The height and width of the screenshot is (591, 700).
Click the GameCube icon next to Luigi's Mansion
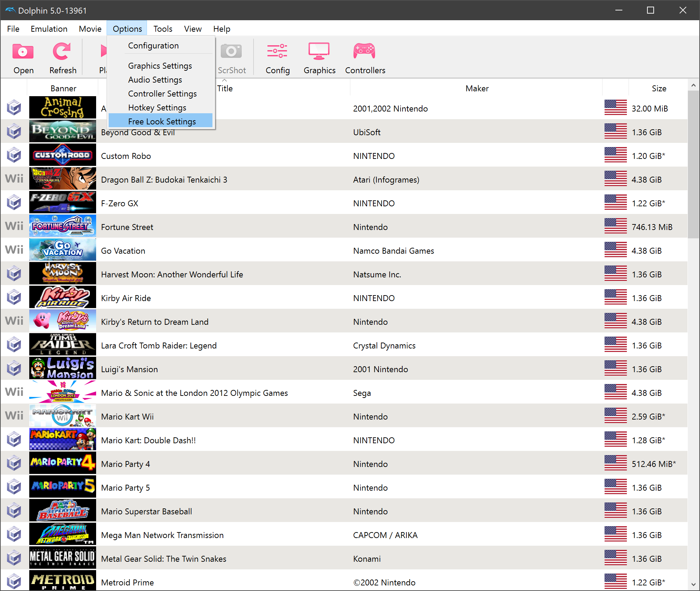[x=14, y=369]
